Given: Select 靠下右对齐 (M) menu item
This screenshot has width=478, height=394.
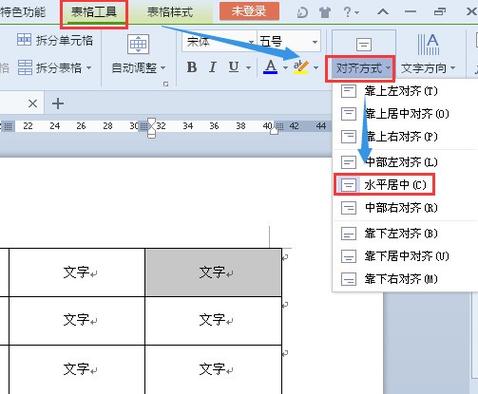Looking at the screenshot, I should click(x=406, y=279).
